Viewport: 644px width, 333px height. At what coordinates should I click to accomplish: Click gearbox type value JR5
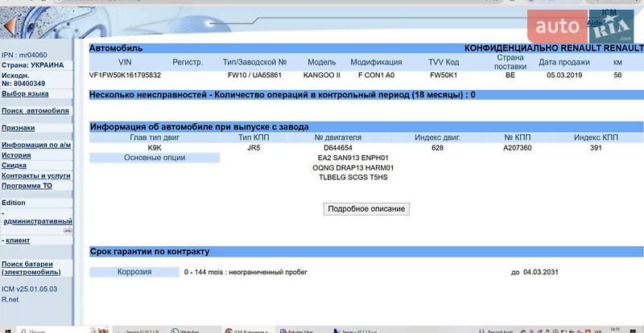254,148
